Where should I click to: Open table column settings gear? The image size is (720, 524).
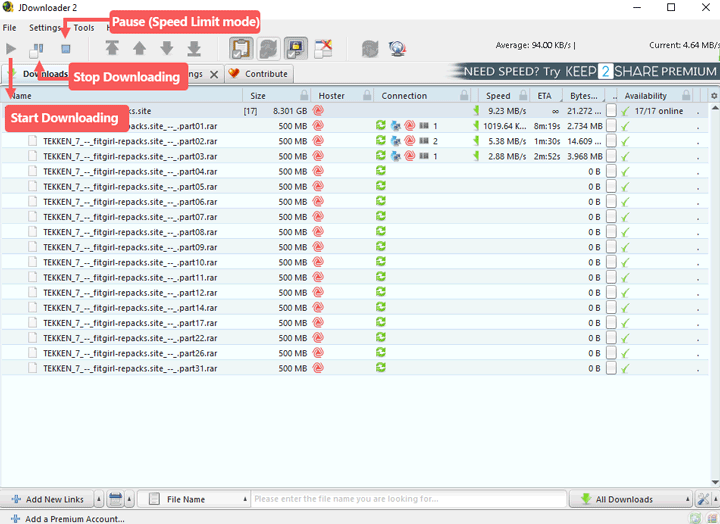point(714,96)
